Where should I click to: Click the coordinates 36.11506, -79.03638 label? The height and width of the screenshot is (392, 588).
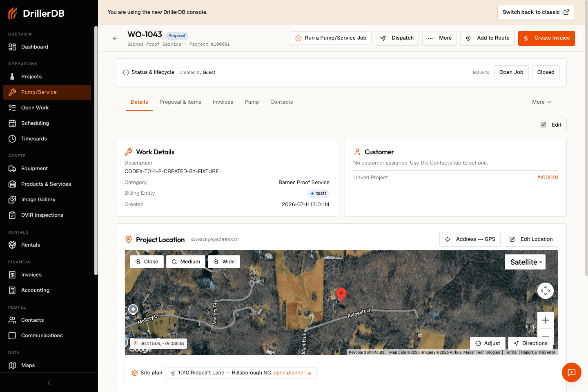pos(158,343)
